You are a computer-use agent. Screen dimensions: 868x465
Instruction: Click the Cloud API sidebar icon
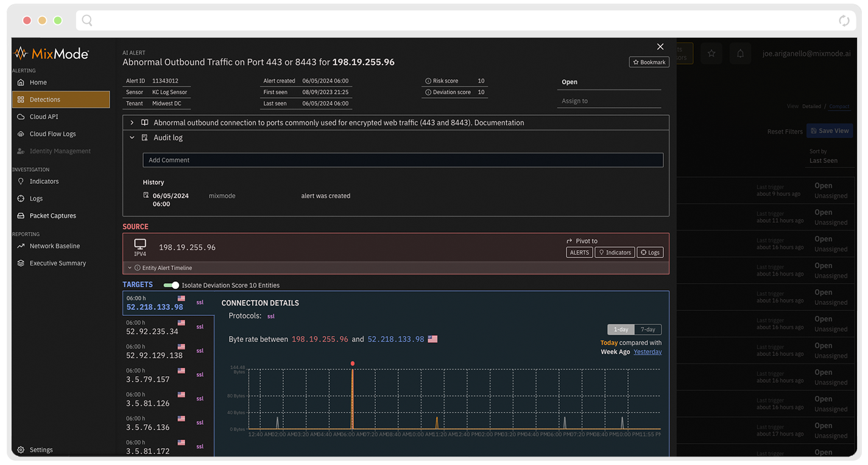point(21,117)
